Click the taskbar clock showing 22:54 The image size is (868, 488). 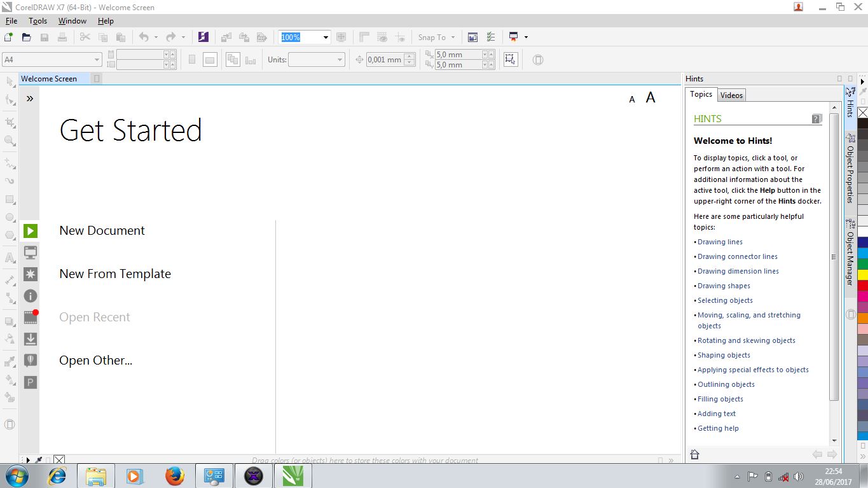833,471
